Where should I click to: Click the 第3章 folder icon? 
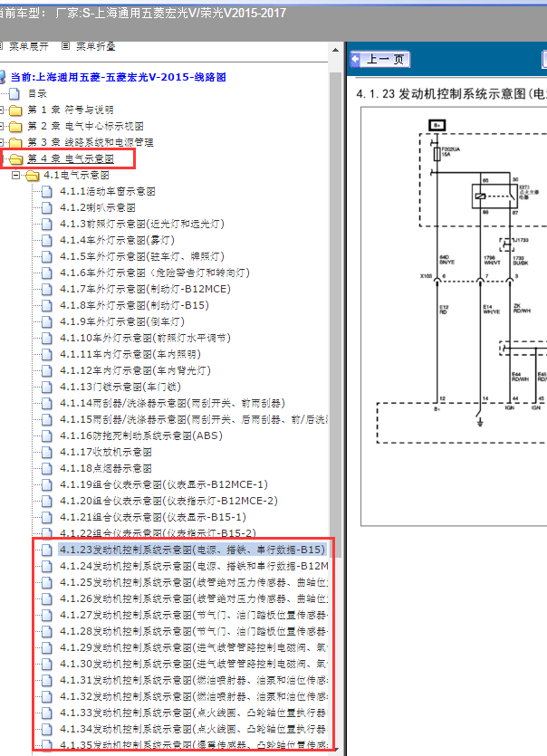click(15, 143)
